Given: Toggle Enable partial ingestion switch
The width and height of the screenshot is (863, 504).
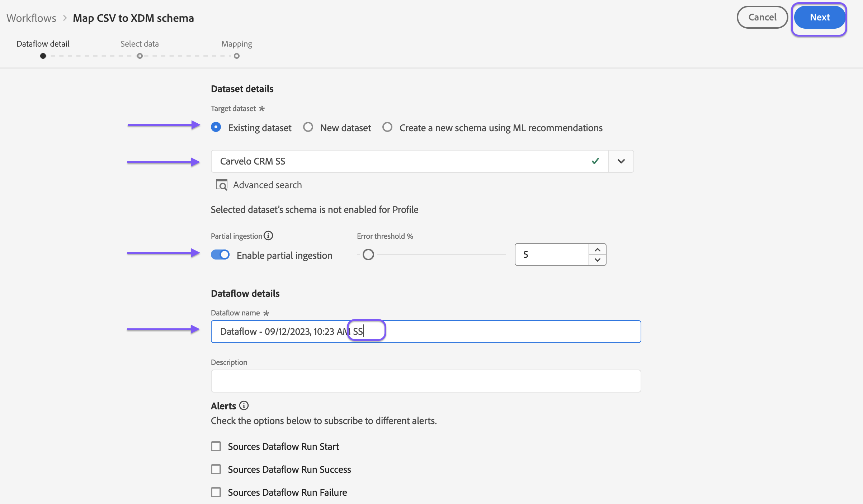Looking at the screenshot, I should [x=220, y=255].
